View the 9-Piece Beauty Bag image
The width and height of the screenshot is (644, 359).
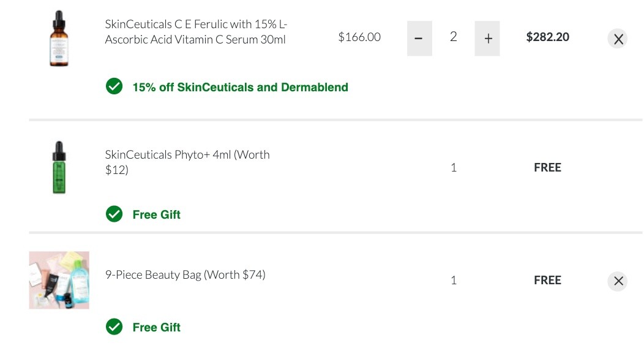click(59, 280)
